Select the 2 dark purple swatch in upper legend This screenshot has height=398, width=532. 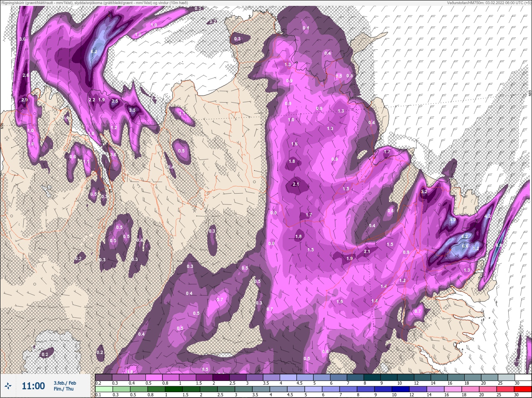(x=222, y=377)
